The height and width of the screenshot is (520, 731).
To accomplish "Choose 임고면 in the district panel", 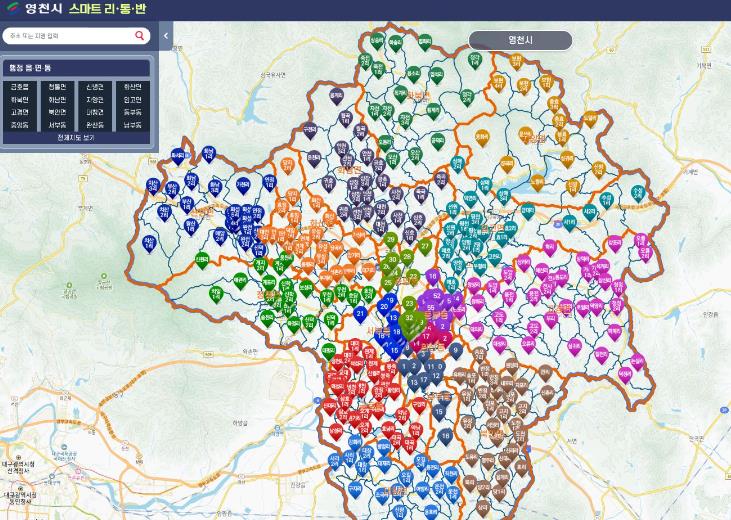I will coord(132,100).
